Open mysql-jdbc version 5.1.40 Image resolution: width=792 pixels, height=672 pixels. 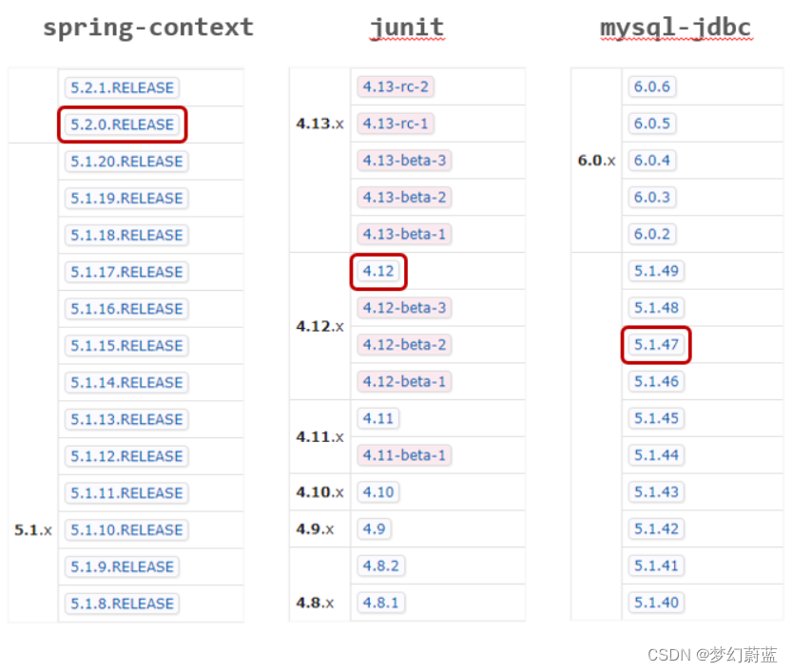656,603
